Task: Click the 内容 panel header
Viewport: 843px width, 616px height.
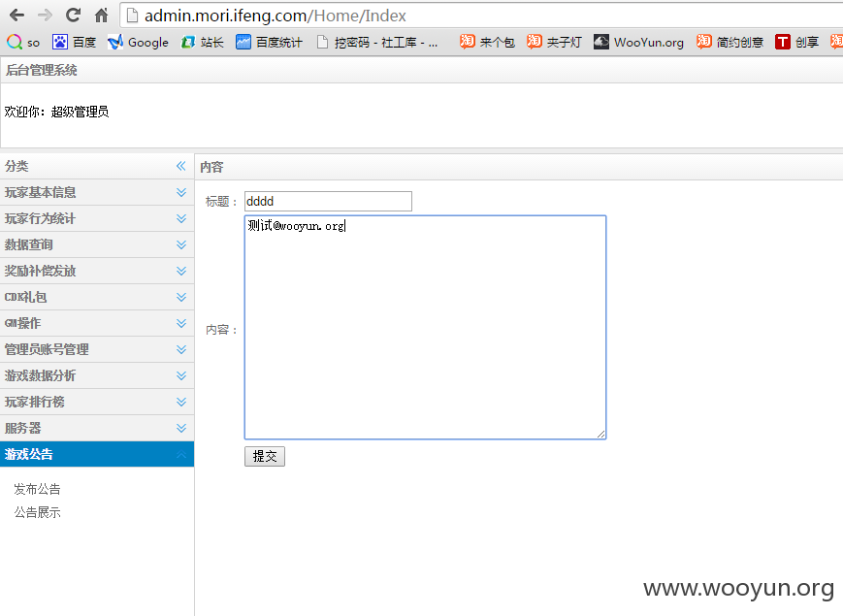Action: coord(211,167)
